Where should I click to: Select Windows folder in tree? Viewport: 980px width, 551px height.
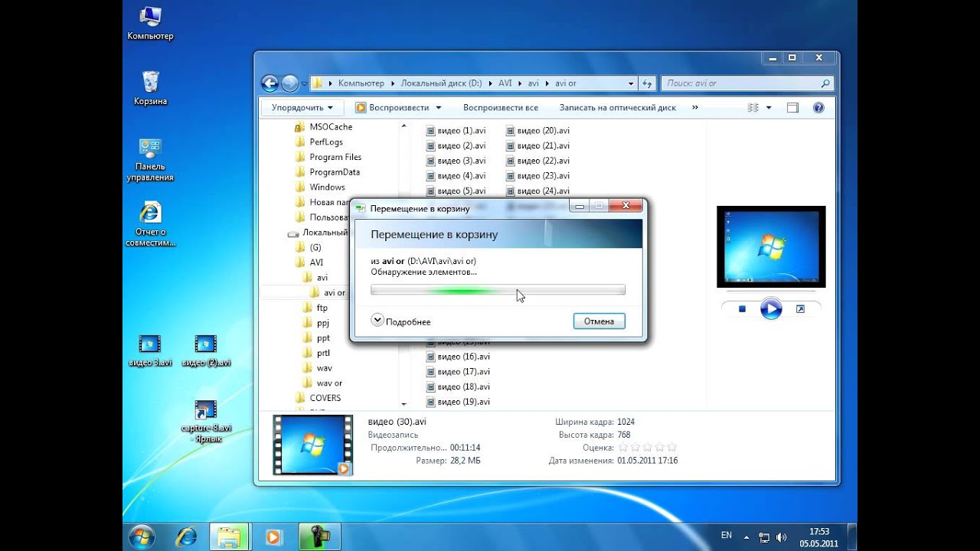pyautogui.click(x=327, y=187)
